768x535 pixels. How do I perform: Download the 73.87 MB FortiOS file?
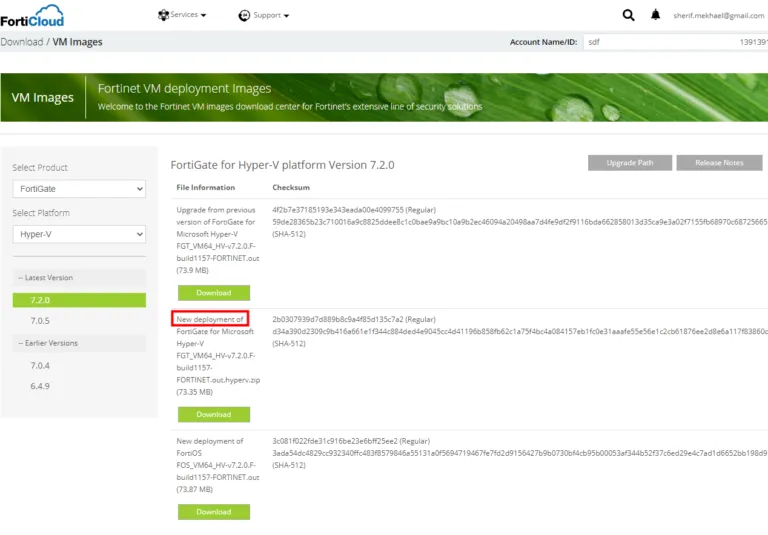pos(214,512)
